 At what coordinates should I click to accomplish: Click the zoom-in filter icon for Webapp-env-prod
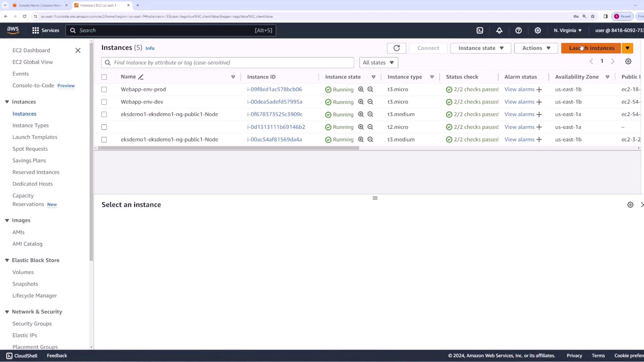click(x=361, y=89)
